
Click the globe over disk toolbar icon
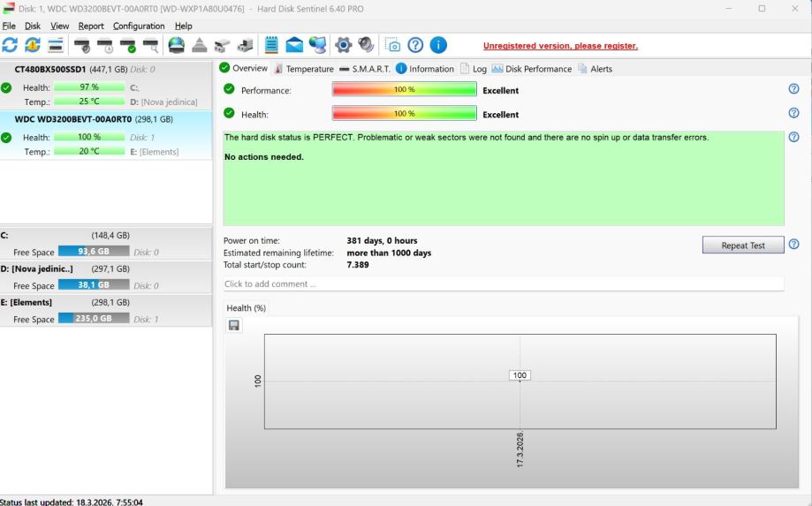click(x=177, y=45)
